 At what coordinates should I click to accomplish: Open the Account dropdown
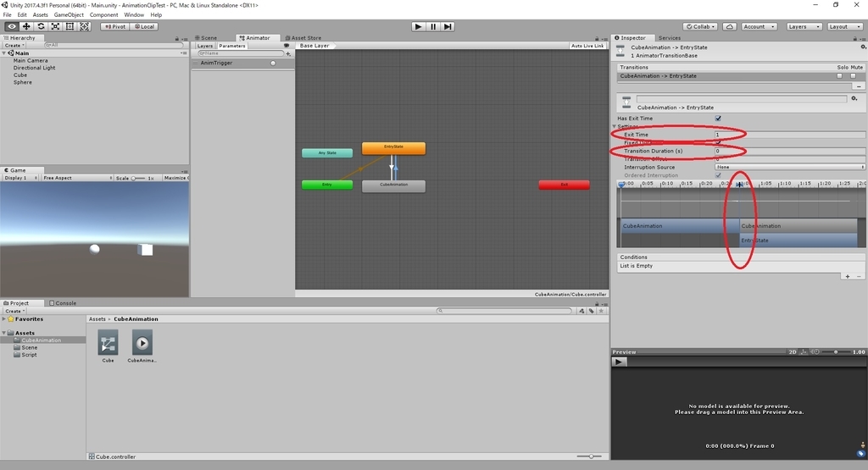point(759,26)
